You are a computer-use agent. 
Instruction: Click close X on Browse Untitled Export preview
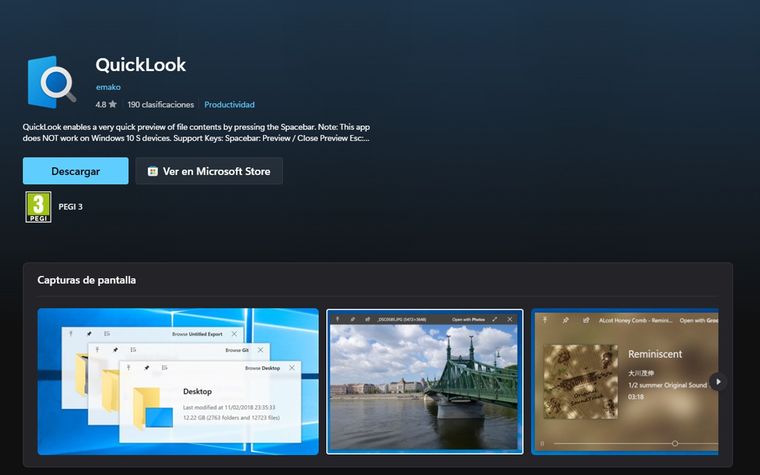[235, 334]
